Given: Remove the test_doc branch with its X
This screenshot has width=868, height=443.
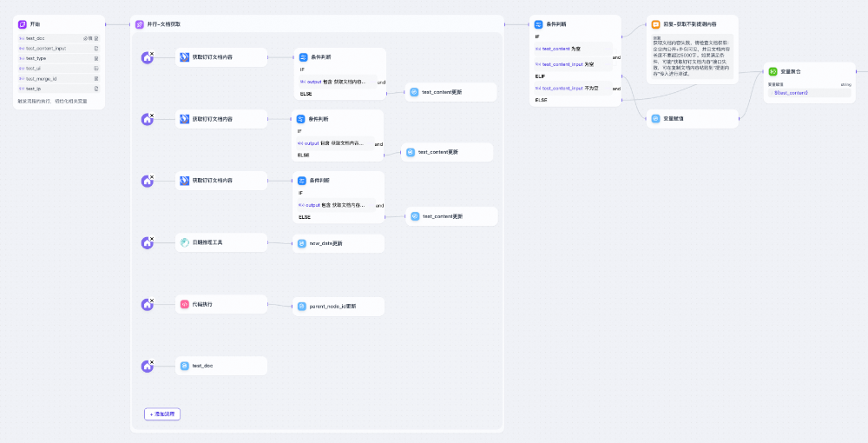Looking at the screenshot, I should click(152, 363).
